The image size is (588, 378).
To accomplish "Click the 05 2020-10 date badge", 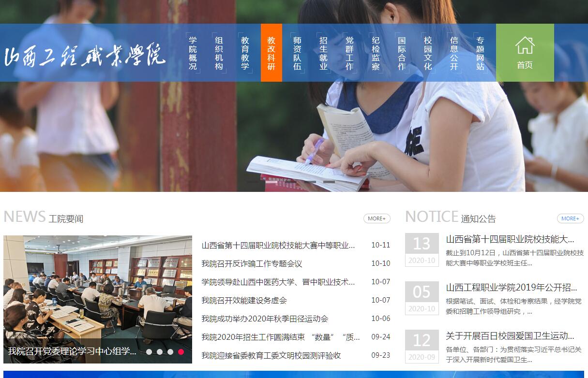I will 422,298.
